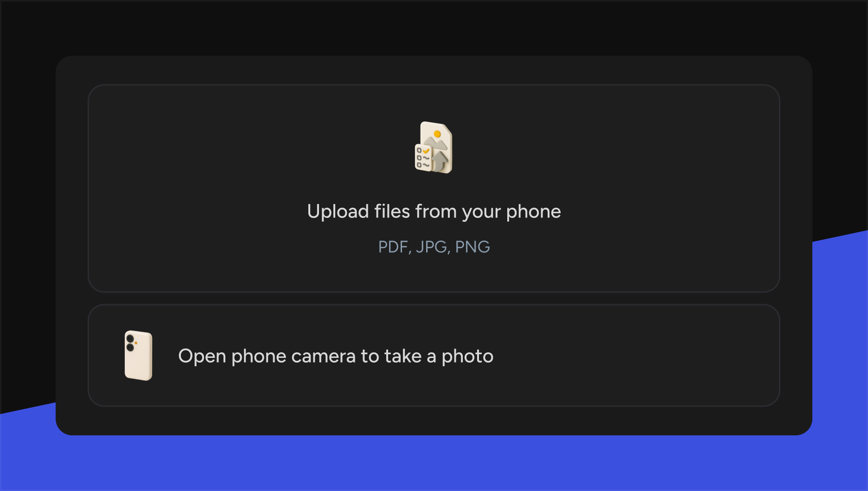This screenshot has width=868, height=491.
Task: Click the black background above the dialog
Action: tap(434, 28)
